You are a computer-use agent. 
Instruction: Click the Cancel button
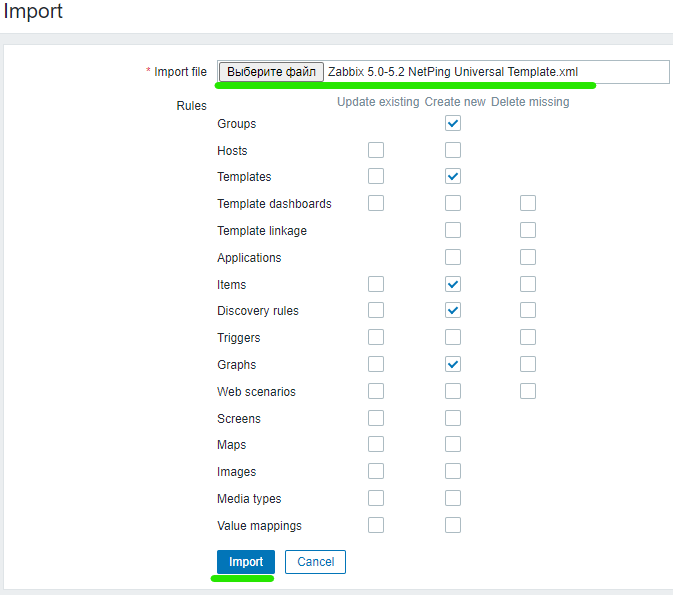(315, 562)
